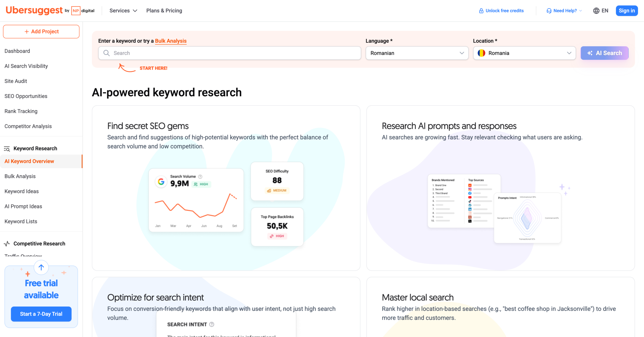
Task: Open the Location dropdown set to Romania
Action: [x=525, y=53]
